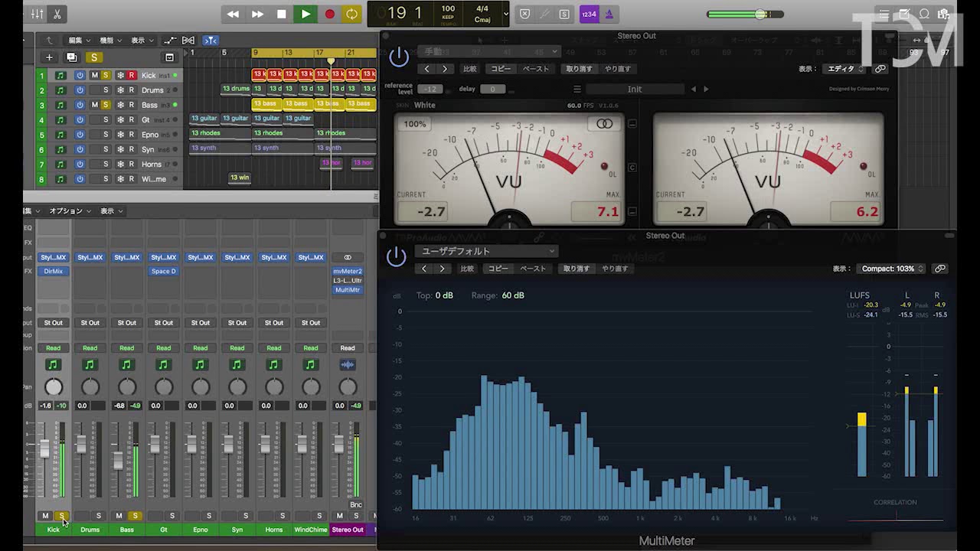Open the 手動 preset dropdown in VU plugin
Viewport: 980px width, 551px height.
coord(488,51)
